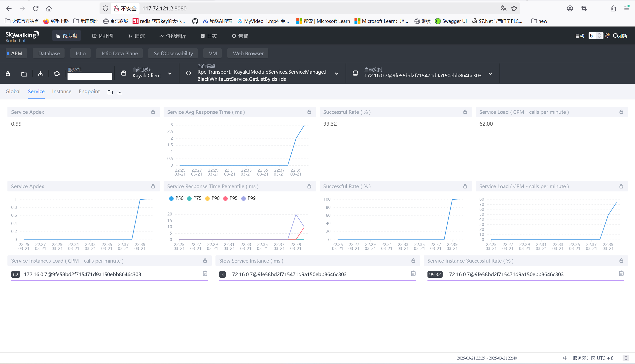The image size is (635, 364).
Task: Toggle P50 legend series visibility
Action: [176, 198]
